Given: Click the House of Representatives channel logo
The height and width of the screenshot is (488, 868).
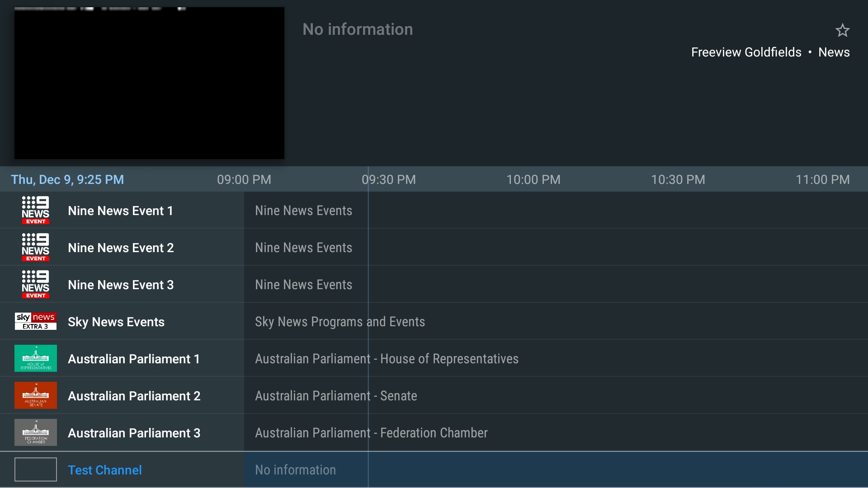Looking at the screenshot, I should point(36,358).
